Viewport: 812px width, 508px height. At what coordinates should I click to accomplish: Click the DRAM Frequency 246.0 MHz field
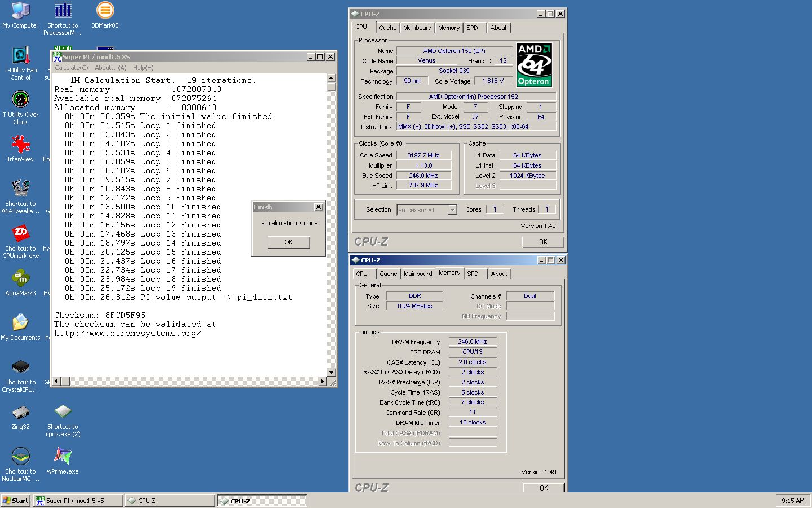473,341
